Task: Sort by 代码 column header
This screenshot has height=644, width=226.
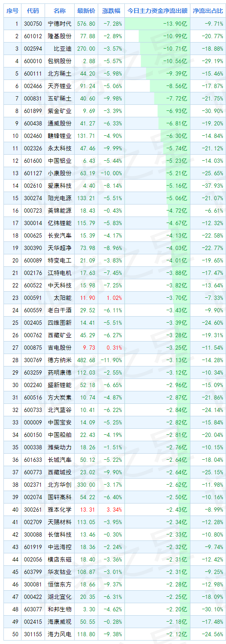Action: pos(33,11)
